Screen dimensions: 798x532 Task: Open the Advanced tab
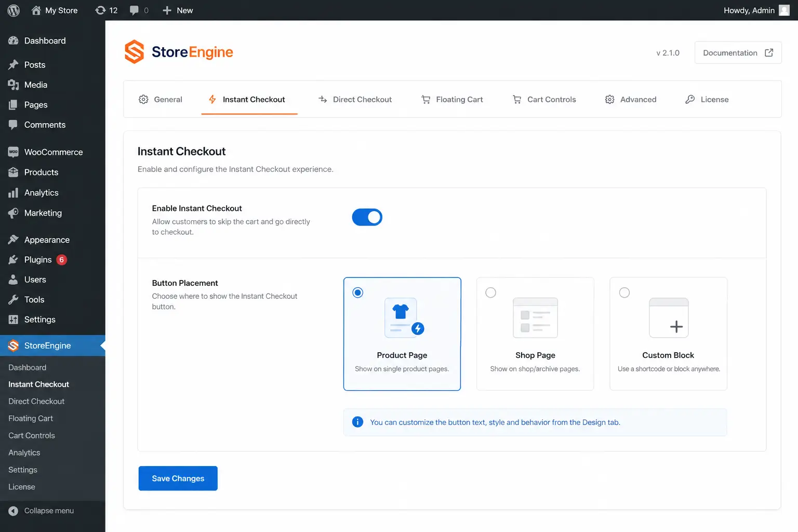[631, 99]
